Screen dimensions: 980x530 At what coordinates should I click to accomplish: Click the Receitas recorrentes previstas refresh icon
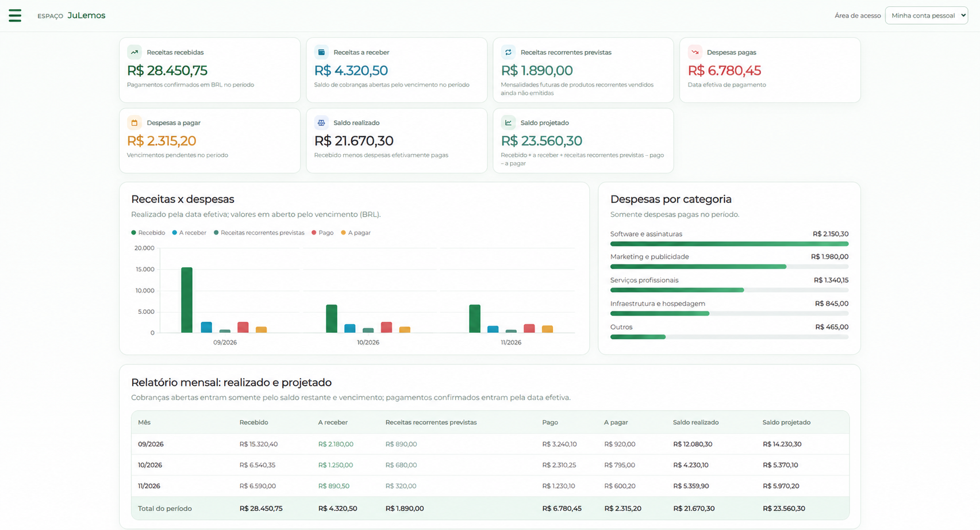[x=508, y=52]
